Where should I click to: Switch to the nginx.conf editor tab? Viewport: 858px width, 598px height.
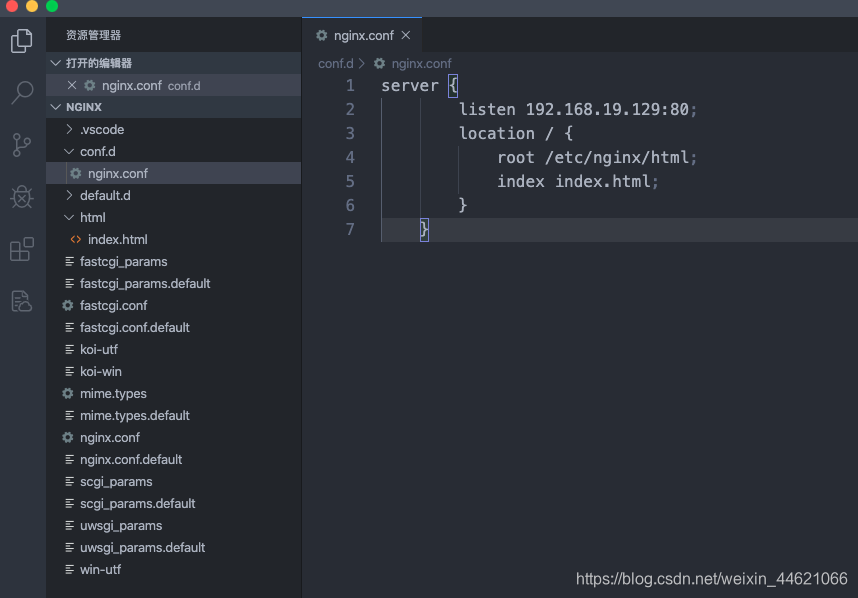pos(362,35)
